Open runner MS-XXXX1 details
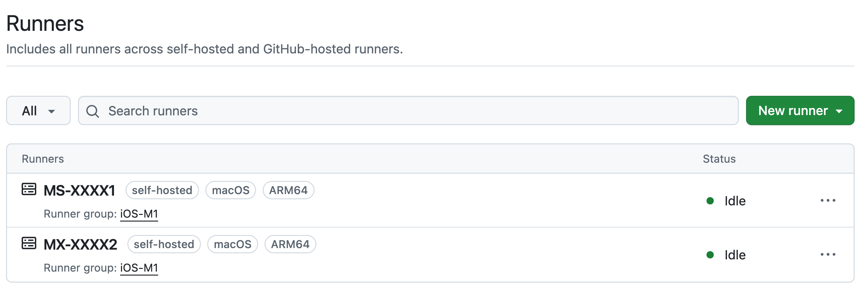Image resolution: width=868 pixels, height=296 pixels. coord(80,190)
